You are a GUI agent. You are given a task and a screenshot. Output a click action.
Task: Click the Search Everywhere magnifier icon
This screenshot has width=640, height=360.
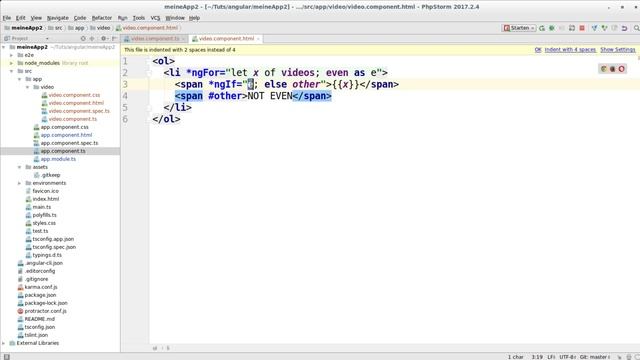click(x=636, y=28)
